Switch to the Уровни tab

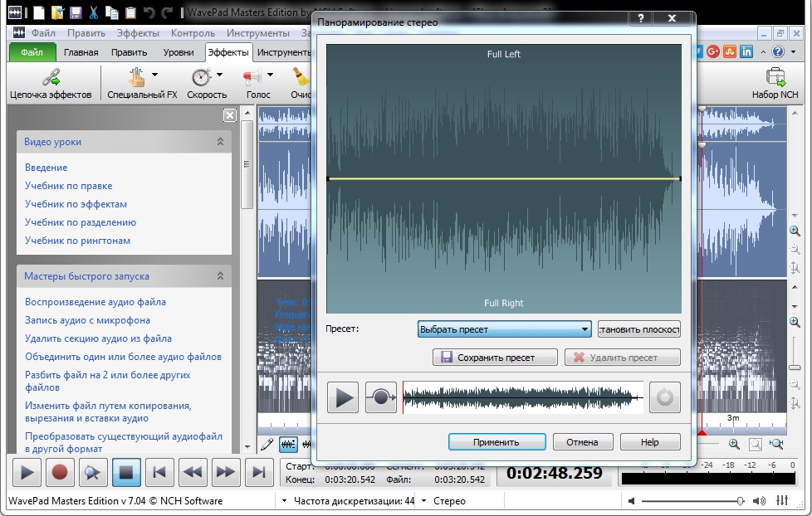[x=179, y=52]
